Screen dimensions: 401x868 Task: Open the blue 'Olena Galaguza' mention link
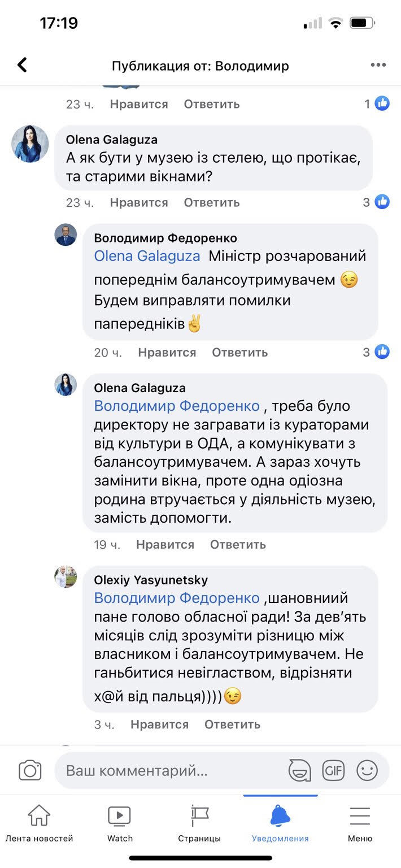147,256
